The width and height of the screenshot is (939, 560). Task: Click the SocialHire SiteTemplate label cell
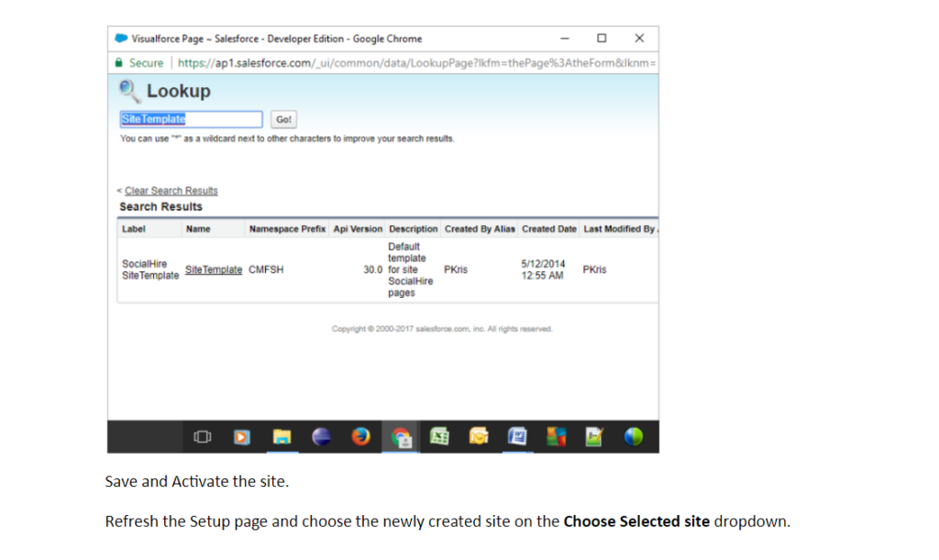click(150, 269)
